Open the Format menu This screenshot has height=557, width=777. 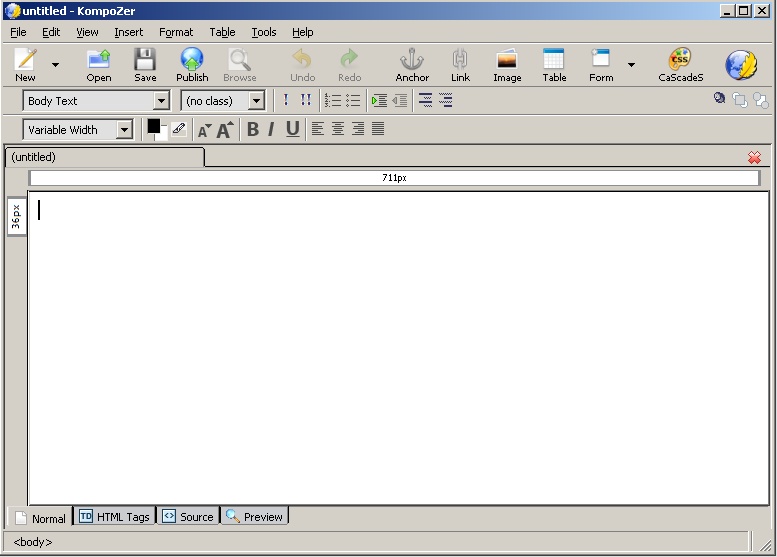click(176, 32)
